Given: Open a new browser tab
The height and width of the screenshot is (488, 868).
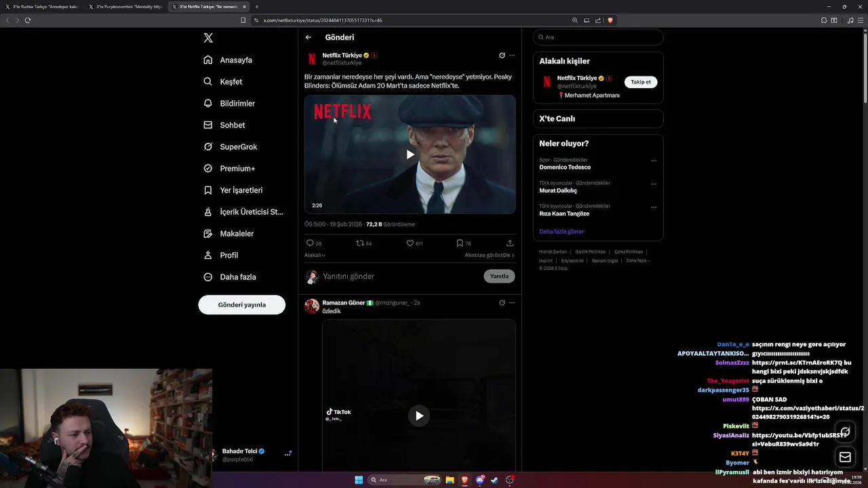Looking at the screenshot, I should (x=257, y=7).
